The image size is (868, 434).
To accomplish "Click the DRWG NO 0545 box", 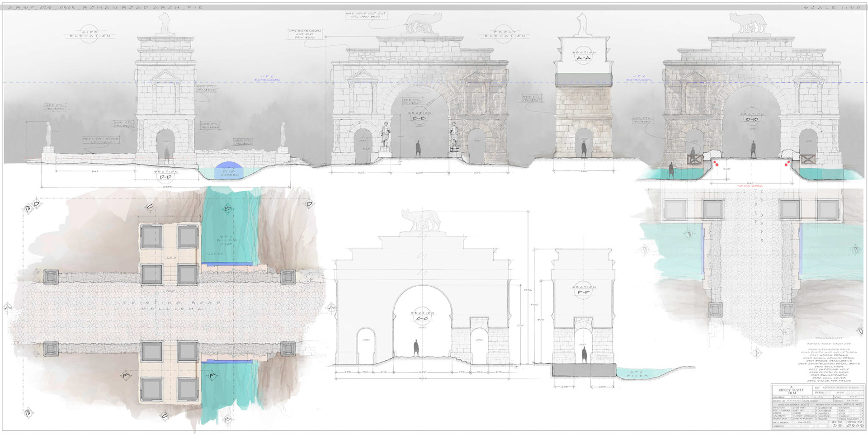I will (855, 424).
